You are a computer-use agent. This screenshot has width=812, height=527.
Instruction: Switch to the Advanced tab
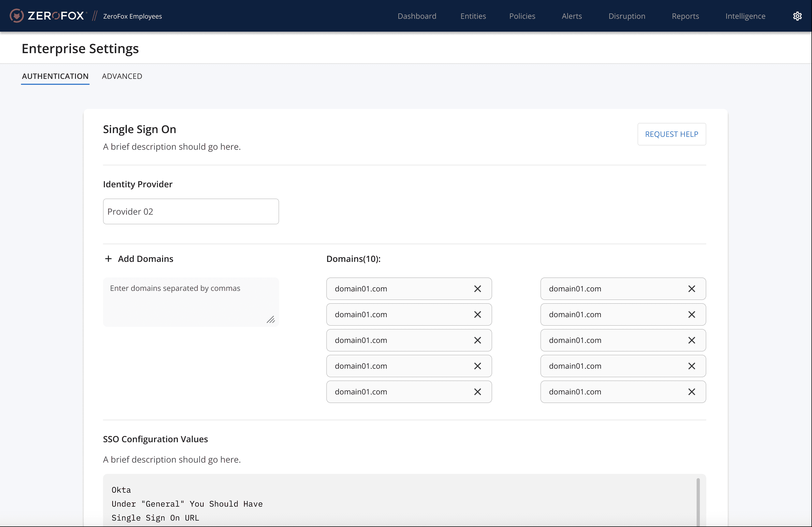(122, 76)
